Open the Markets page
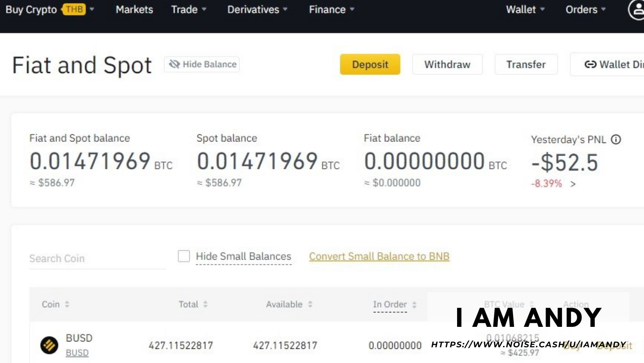 point(134,9)
